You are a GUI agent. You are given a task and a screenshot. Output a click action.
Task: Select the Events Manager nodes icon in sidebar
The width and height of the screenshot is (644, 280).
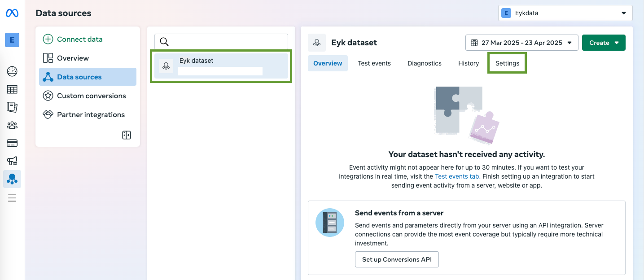[12, 179]
